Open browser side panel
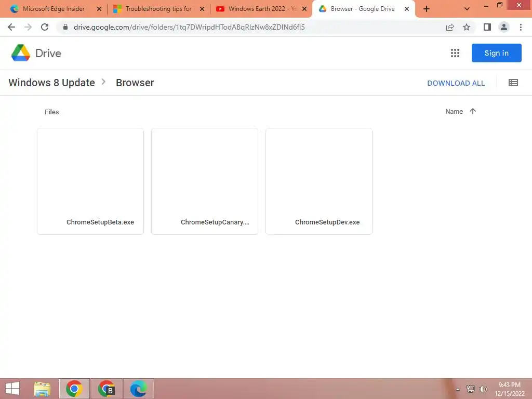This screenshot has height=399, width=532. click(487, 27)
